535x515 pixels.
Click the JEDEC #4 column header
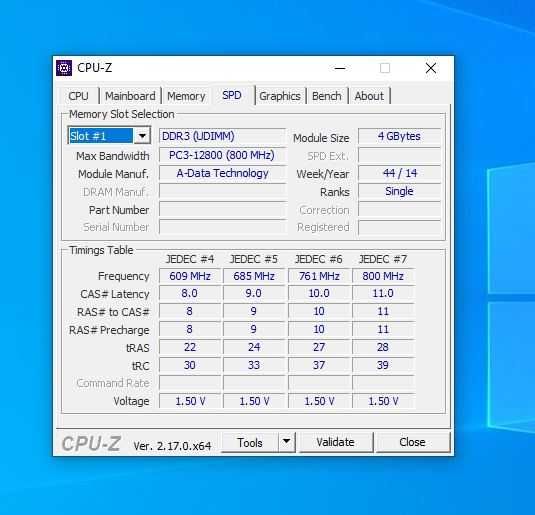tap(190, 259)
